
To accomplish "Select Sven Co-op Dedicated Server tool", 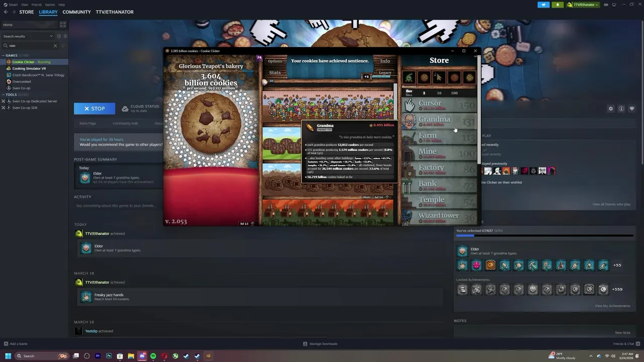I will (34, 101).
